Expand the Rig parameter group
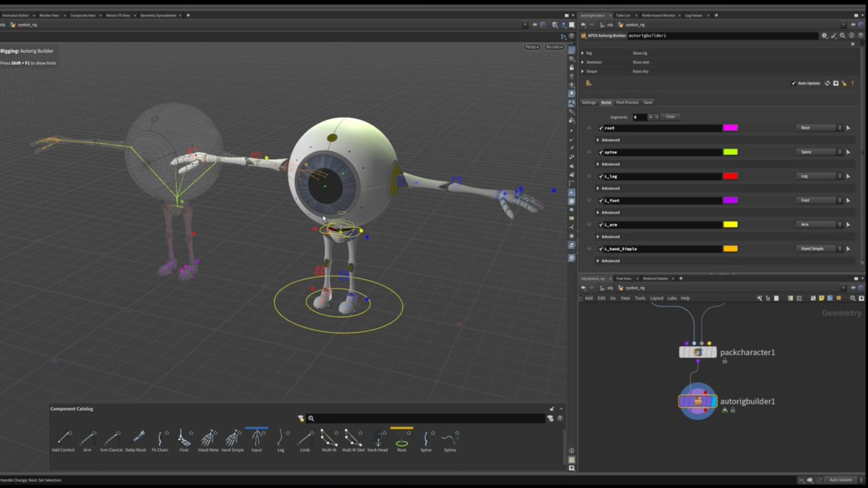The image size is (868, 488). [583, 53]
